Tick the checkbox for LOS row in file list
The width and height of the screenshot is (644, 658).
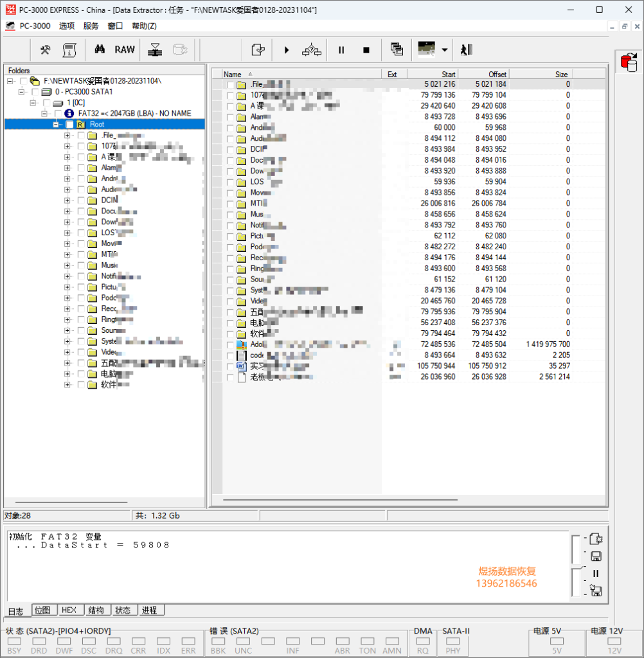(230, 182)
